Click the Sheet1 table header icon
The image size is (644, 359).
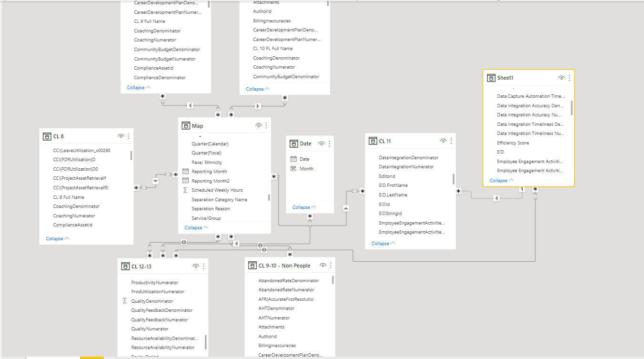click(x=491, y=78)
